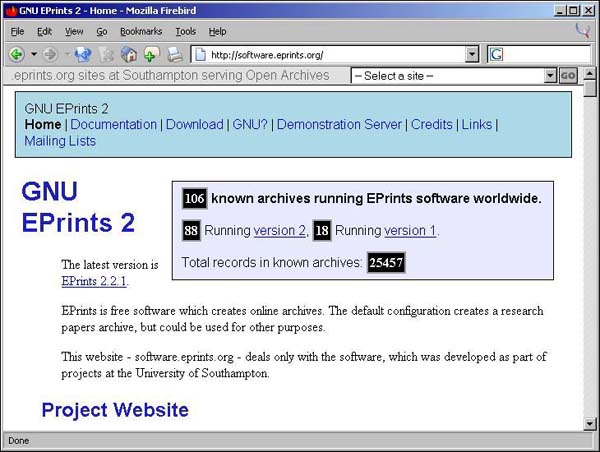Open the 'Select a site' dropdown
600x452 pixels.
pos(453,76)
